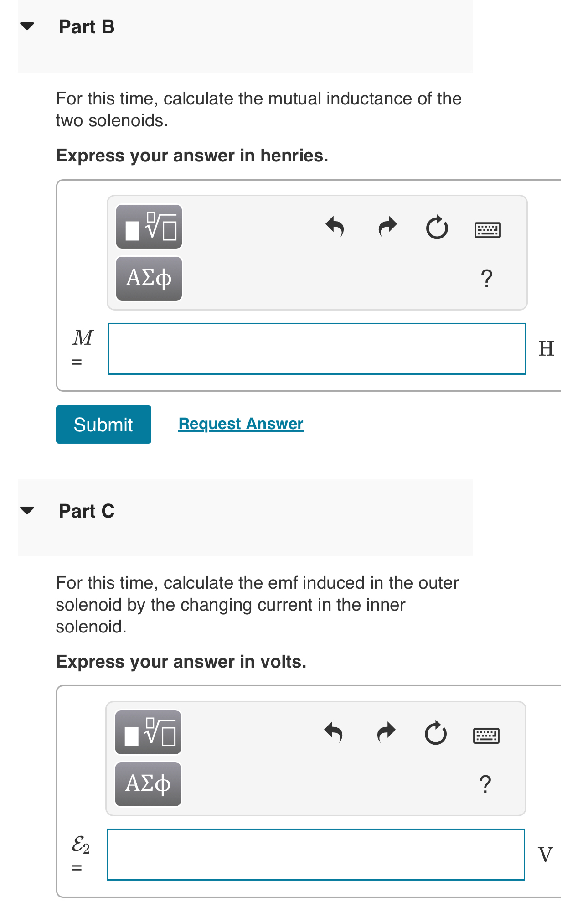
Task: Open Greek symbols palette in Part C
Action: point(148,784)
